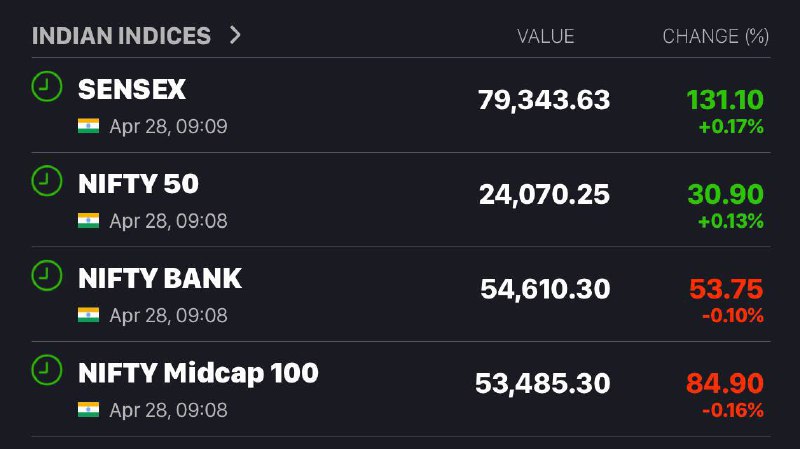Screen dimensions: 800x449
Task: Click the India flag under NIFTY BANK
Action: [88, 315]
